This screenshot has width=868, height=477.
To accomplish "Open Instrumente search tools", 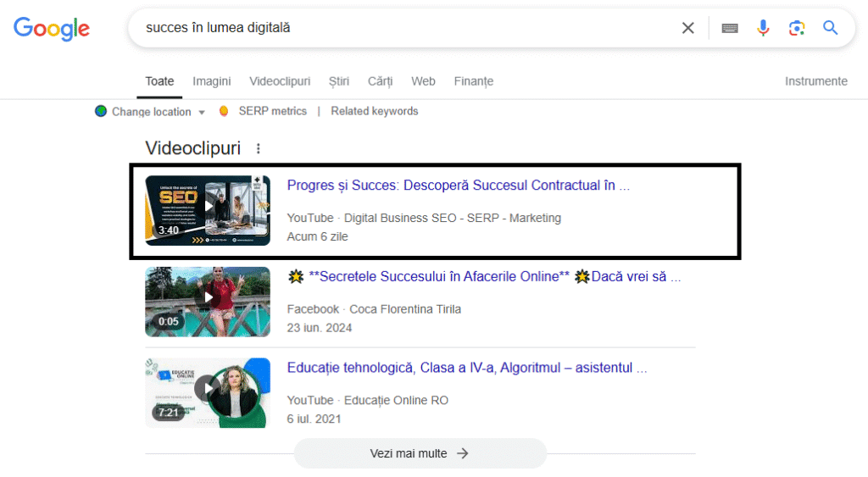I will coord(816,81).
